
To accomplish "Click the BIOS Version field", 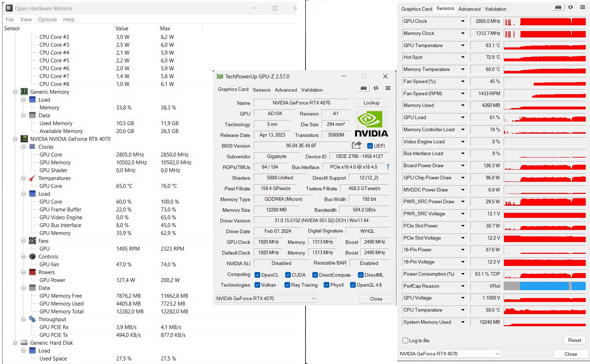I will pos(301,145).
